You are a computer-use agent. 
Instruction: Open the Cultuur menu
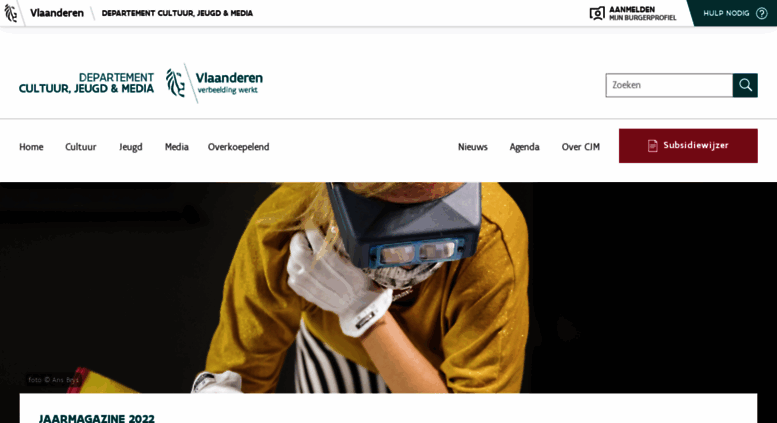[81, 147]
